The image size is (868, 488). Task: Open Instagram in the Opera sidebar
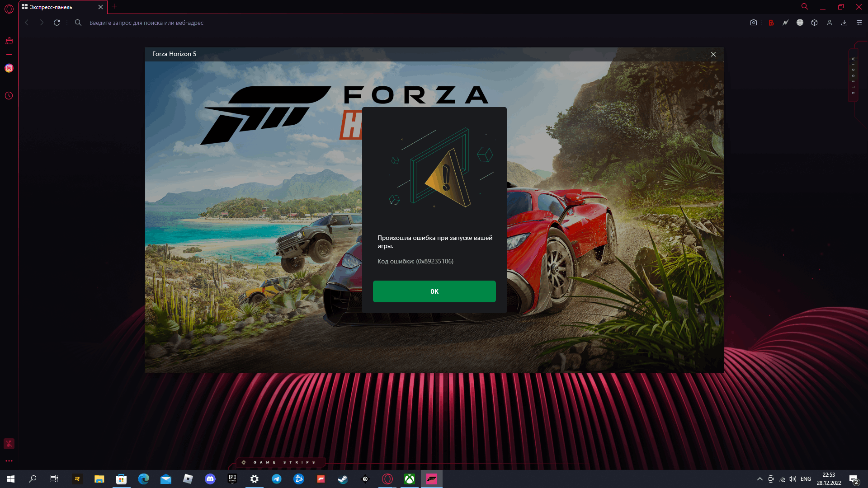[x=9, y=68]
